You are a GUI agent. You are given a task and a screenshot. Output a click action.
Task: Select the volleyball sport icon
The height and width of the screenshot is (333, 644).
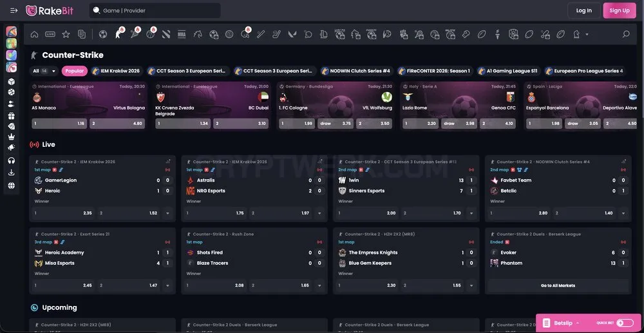pyautogui.click(x=229, y=35)
